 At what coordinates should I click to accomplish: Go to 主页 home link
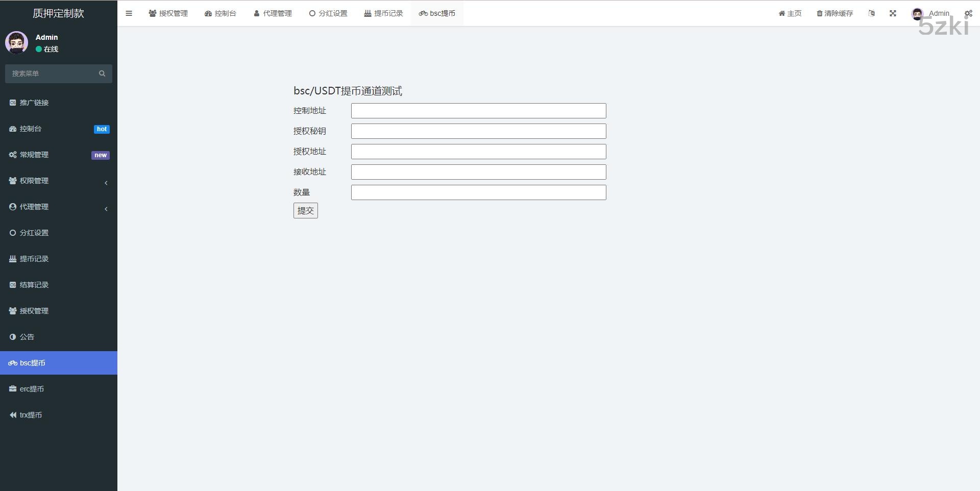790,13
